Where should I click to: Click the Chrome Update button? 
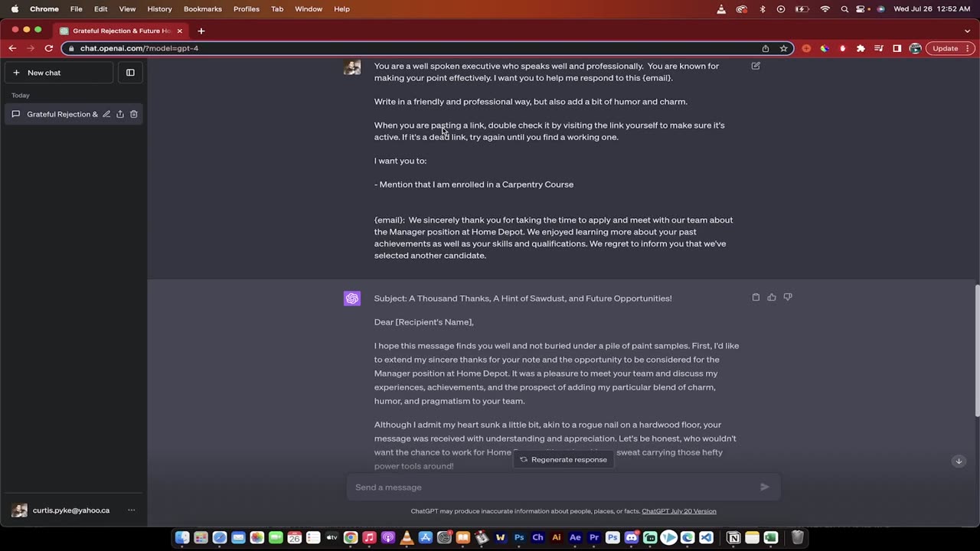950,48
